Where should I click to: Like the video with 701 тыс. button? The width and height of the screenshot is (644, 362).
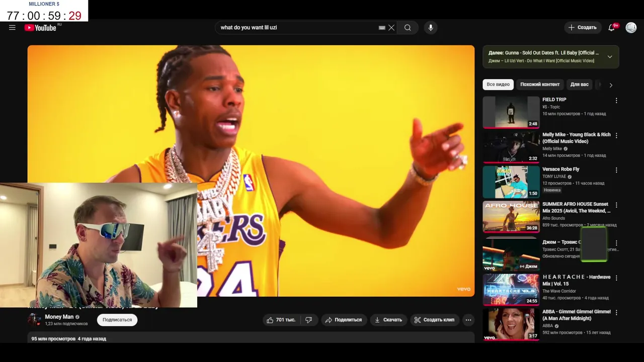click(x=282, y=320)
